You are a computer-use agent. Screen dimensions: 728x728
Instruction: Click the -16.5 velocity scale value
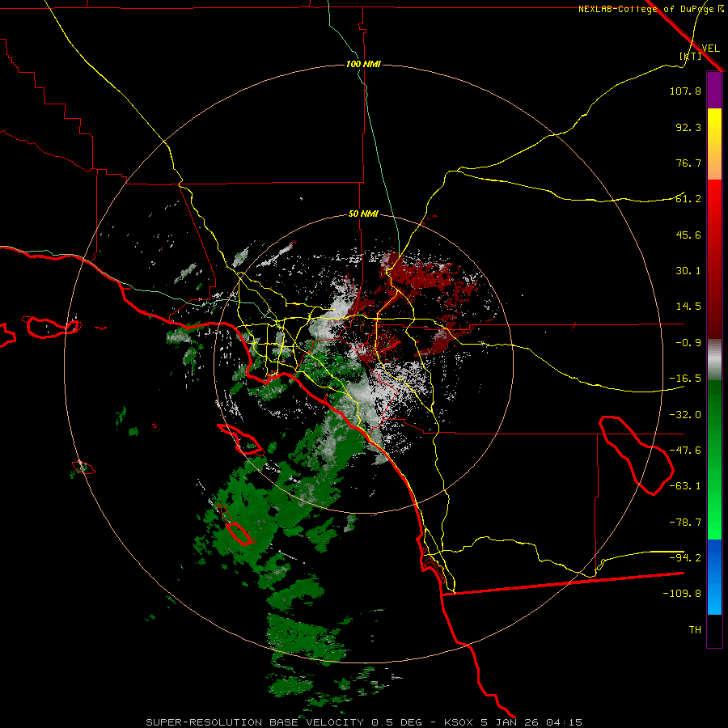click(685, 379)
